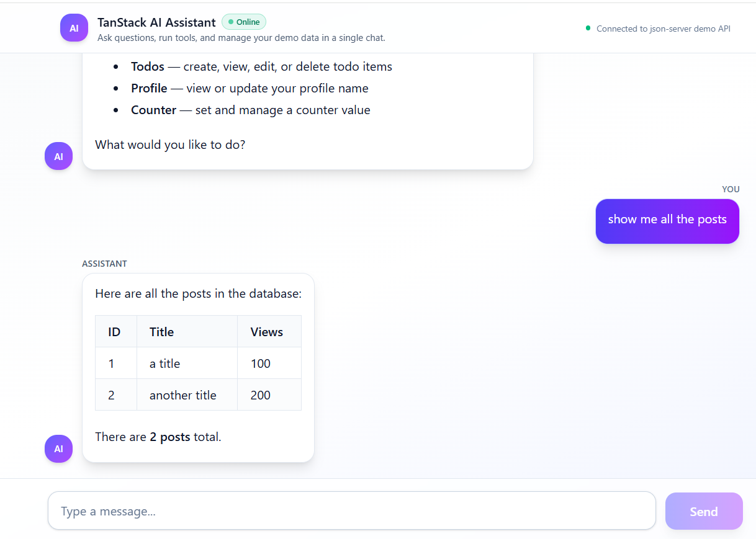Image resolution: width=756 pixels, height=539 pixels.
Task: Click the Todos bullet item
Action: [261, 66]
